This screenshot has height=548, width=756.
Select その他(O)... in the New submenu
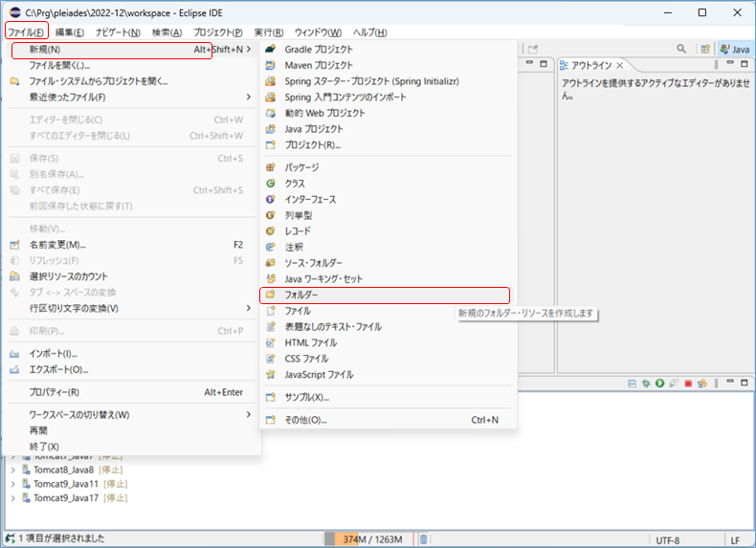pos(388,420)
